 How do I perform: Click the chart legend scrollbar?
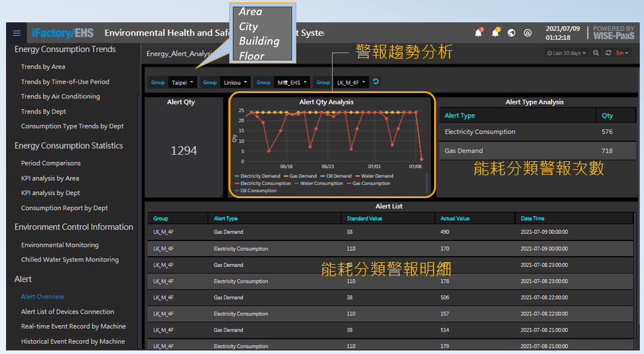[x=427, y=182]
